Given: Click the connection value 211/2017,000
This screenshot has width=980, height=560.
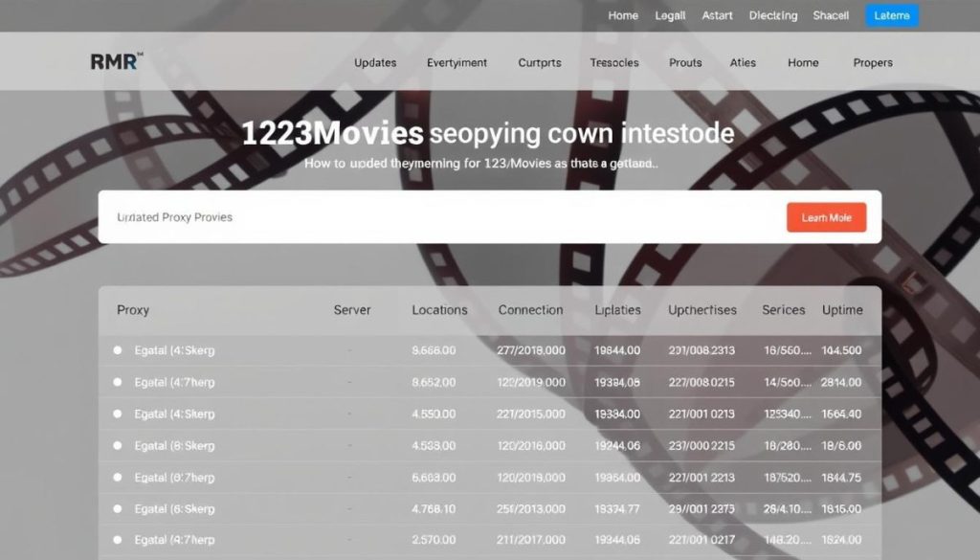Looking at the screenshot, I should [x=531, y=540].
